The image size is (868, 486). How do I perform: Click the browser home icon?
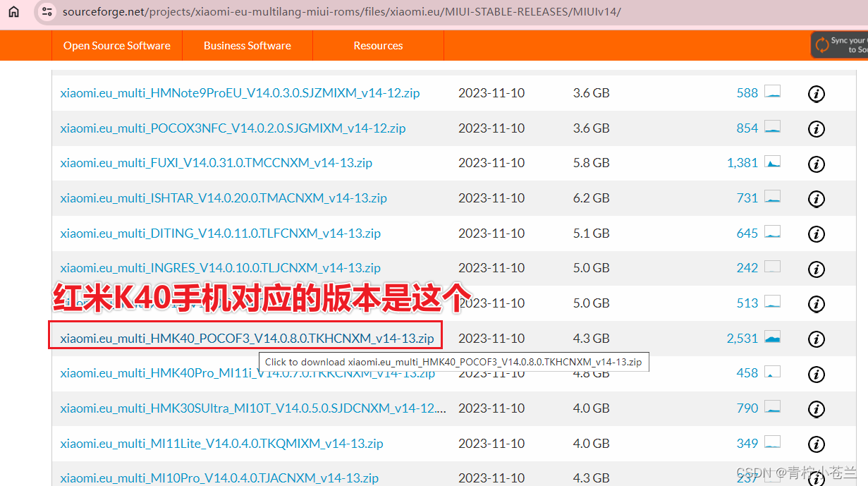(x=14, y=11)
